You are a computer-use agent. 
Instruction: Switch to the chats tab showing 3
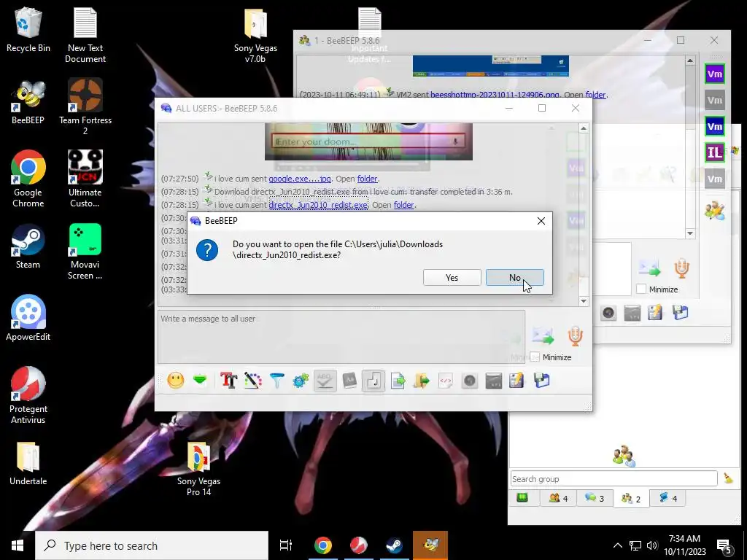[595, 498]
